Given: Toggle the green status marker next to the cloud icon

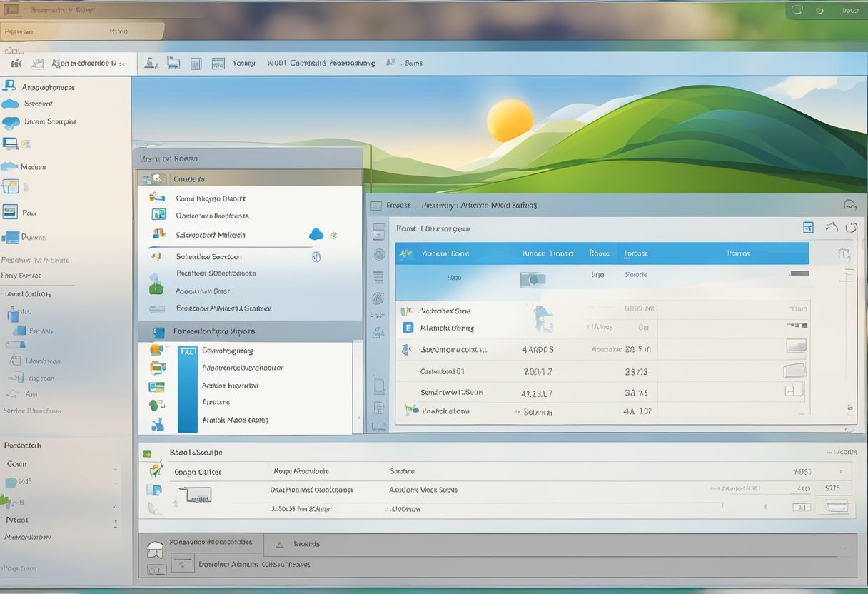Looking at the screenshot, I should [333, 235].
